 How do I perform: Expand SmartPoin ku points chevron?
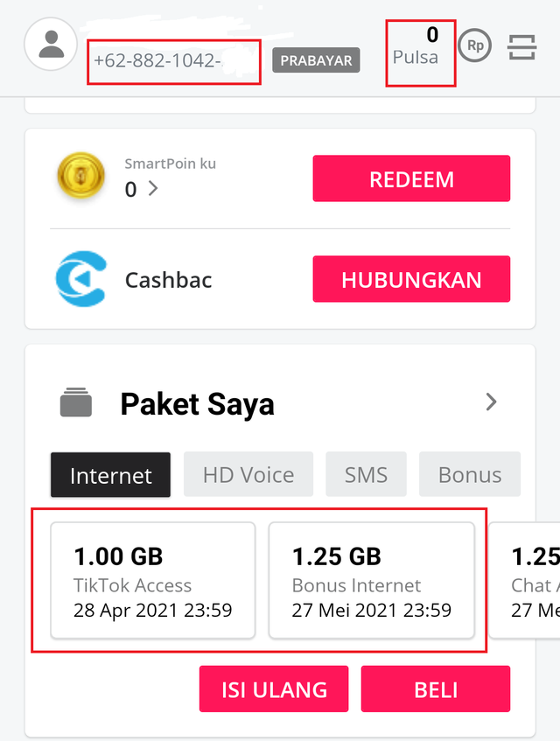coord(153,188)
